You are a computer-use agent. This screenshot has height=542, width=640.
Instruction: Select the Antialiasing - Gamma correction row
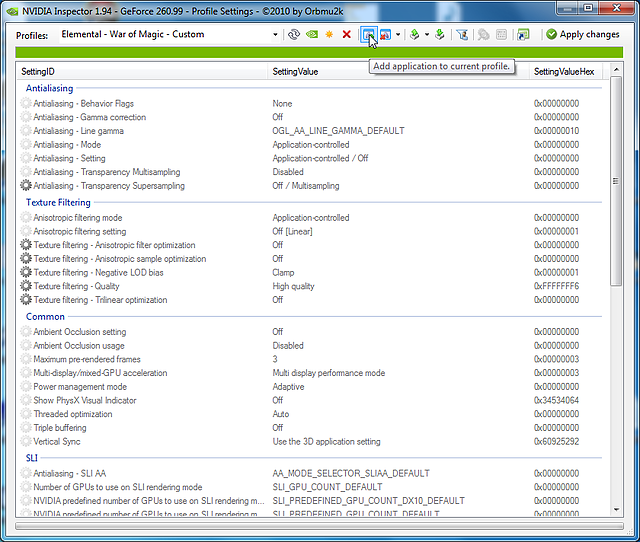[x=313, y=117]
